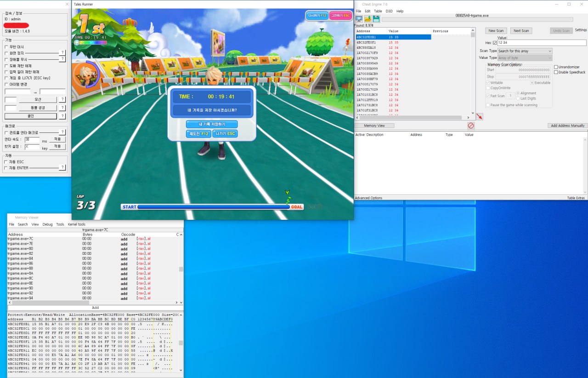Open Kernel tools menu in Memory Viewer
The image size is (588, 378).
tap(76, 224)
